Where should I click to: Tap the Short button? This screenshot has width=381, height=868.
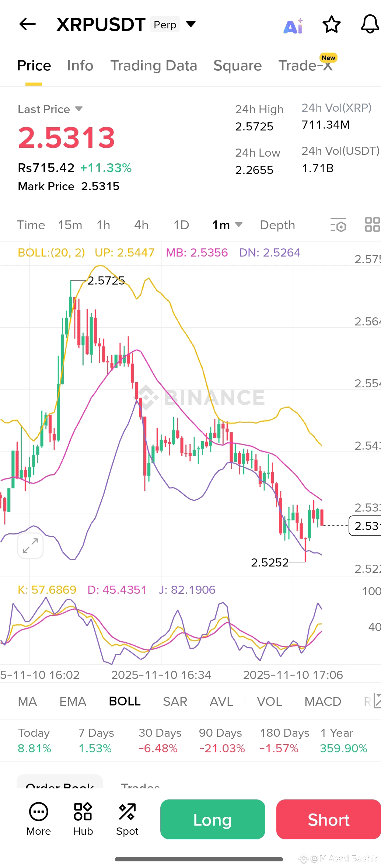329,819
